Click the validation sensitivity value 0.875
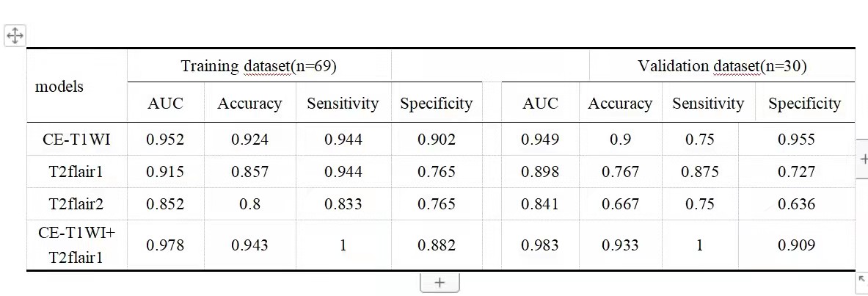The height and width of the screenshot is (296, 868). (699, 172)
